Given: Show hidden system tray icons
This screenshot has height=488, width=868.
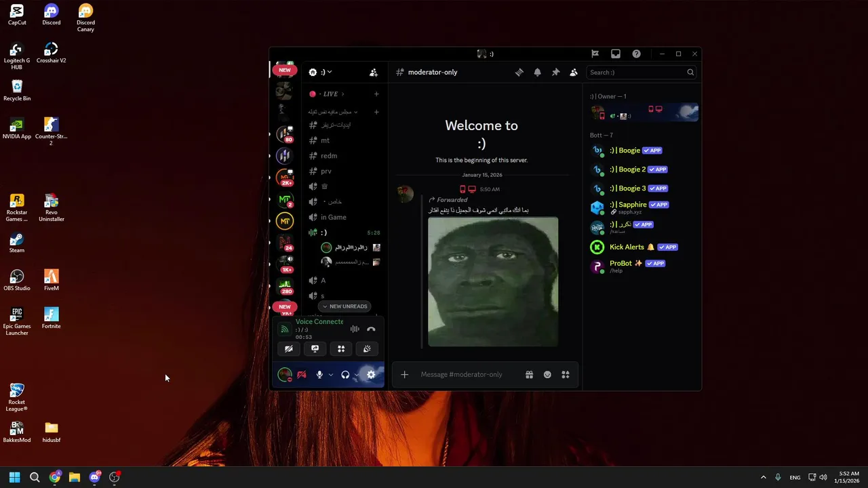Looking at the screenshot, I should (x=764, y=477).
